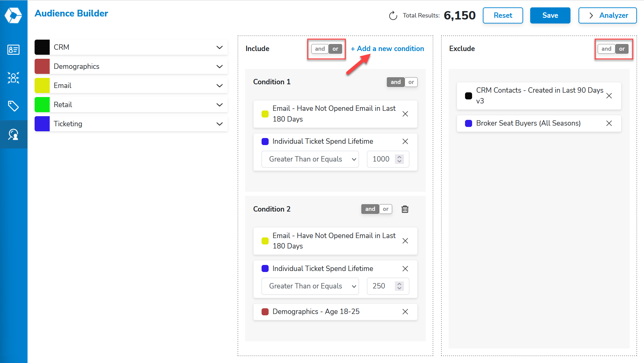Set Exclude group toggle to and

(x=606, y=49)
